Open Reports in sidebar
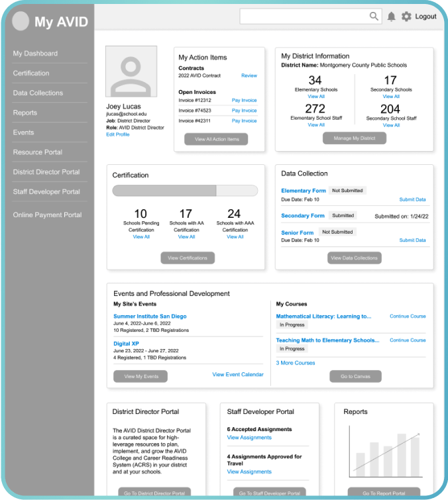The width and height of the screenshot is (448, 500). point(25,113)
